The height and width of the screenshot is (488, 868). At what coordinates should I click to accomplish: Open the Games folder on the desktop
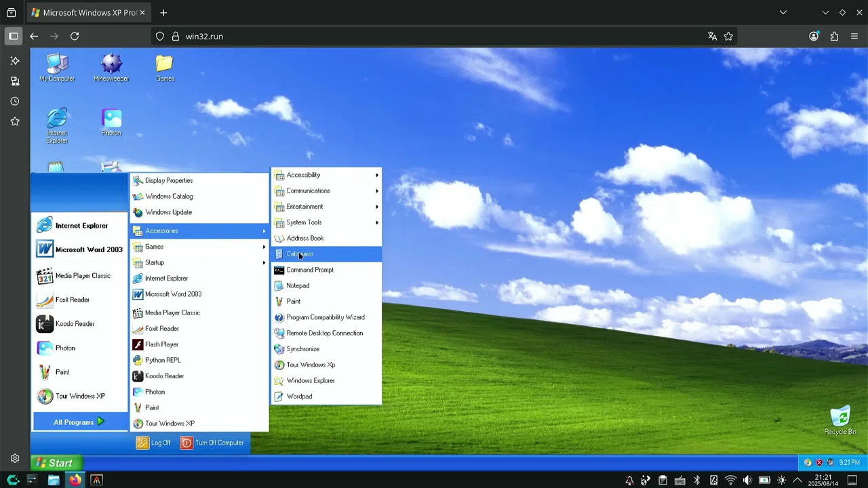(165, 68)
